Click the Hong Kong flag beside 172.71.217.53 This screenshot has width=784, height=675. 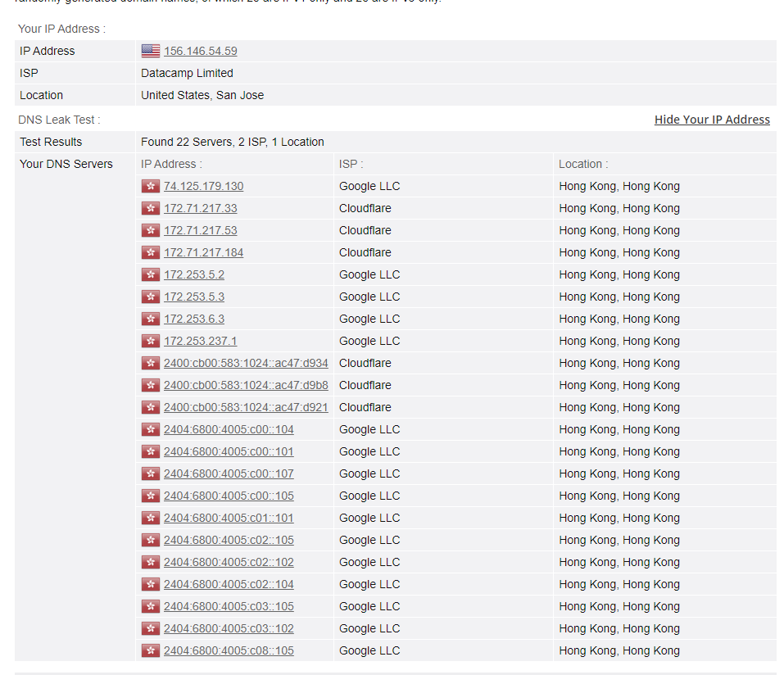point(151,230)
